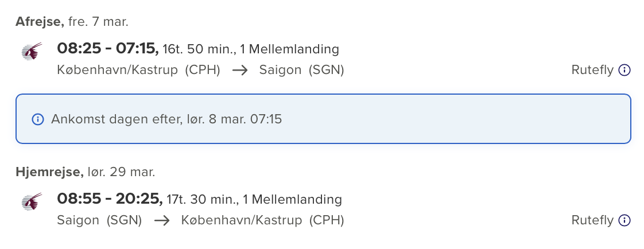Viewport: 644px width, 249px height.
Task: Click the Qatar Airways logo on the Hjemrejse flight
Action: point(32,202)
